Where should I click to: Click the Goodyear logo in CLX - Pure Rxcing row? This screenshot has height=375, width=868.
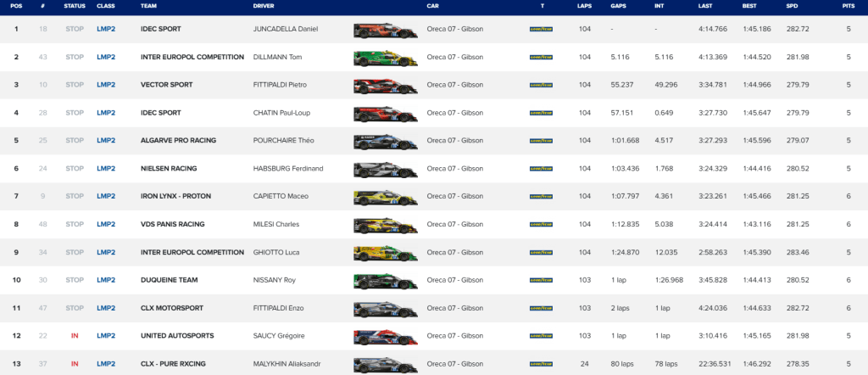coord(541,364)
